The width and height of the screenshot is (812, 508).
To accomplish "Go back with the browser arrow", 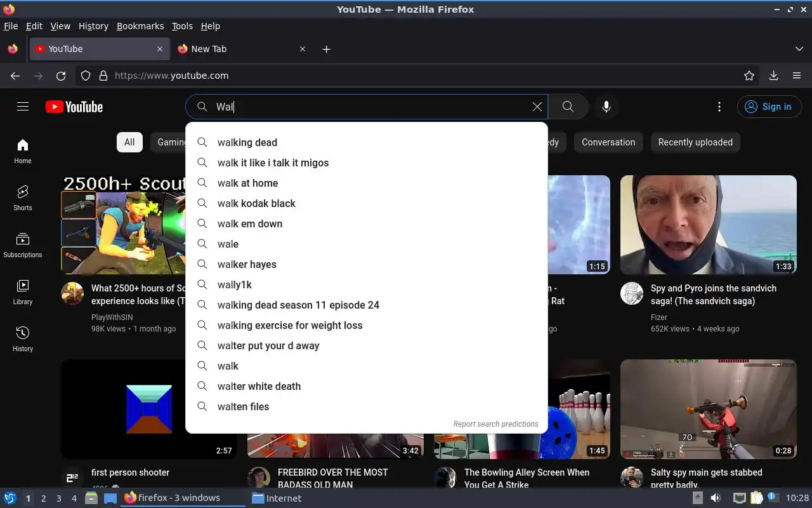I will tap(15, 76).
